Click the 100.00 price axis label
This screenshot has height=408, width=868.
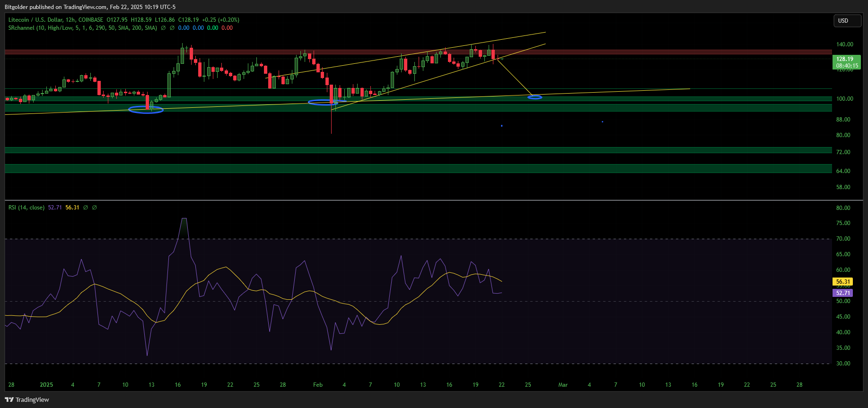click(x=844, y=99)
